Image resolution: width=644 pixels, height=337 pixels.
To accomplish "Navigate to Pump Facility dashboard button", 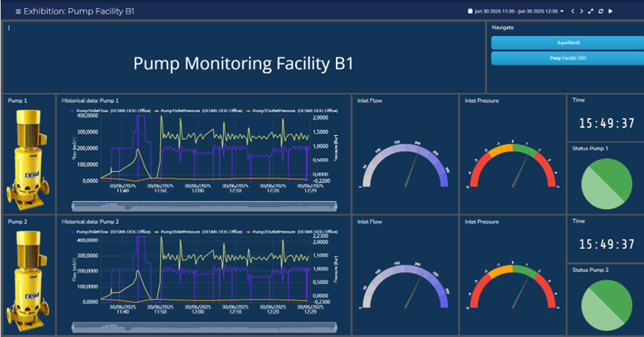I will [x=563, y=57].
